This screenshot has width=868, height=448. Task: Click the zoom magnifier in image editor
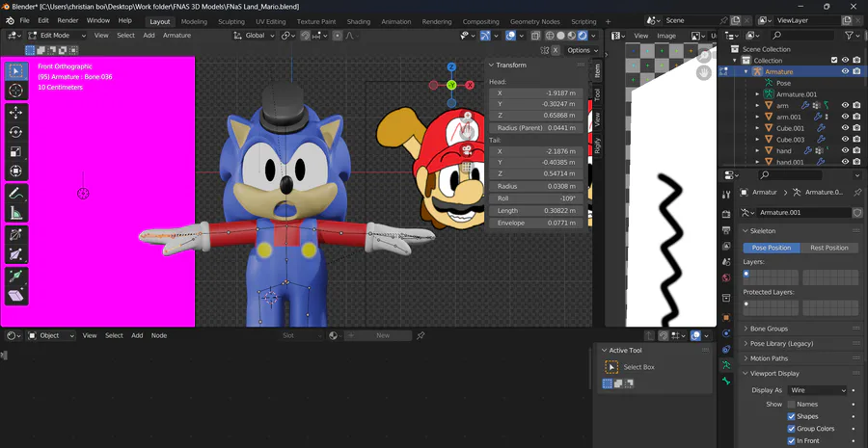704,55
